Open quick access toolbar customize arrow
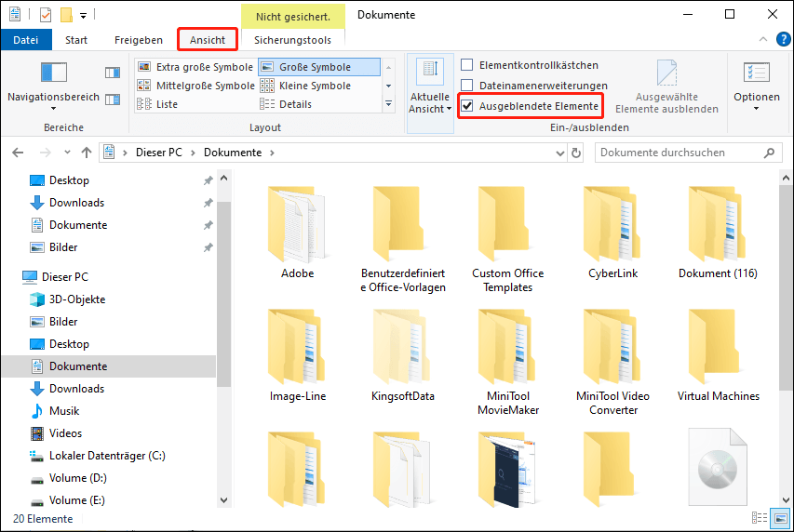Screen dimensions: 794x532 coord(83,16)
